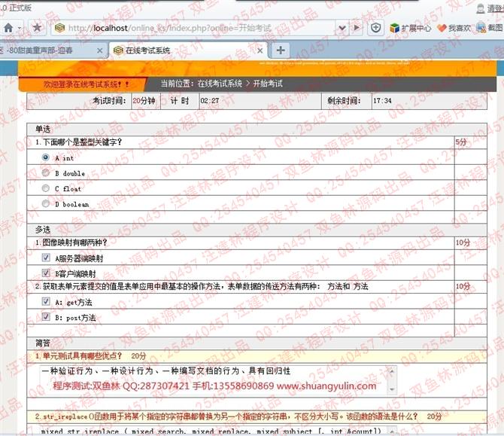Close the 在线考试系统 tab

[x=260, y=50]
